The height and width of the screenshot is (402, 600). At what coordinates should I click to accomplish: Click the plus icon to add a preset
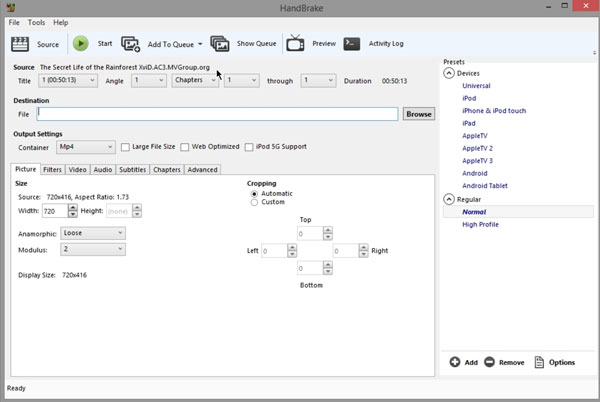click(455, 362)
